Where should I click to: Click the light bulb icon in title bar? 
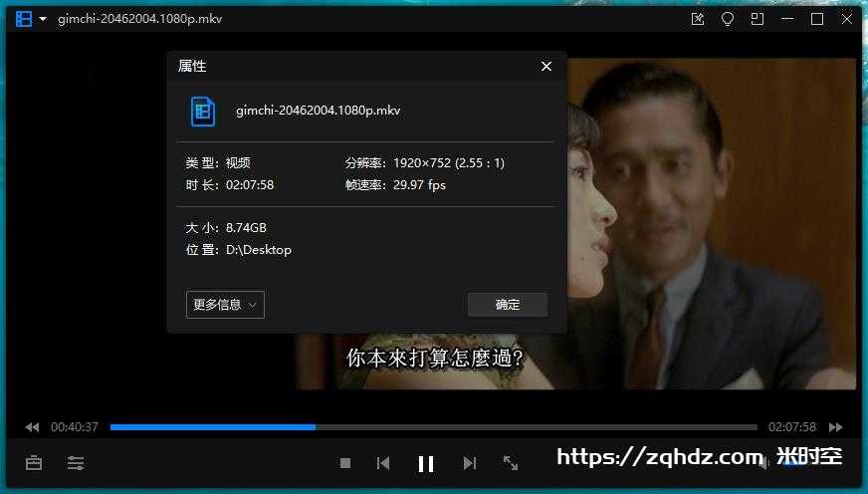(x=728, y=19)
